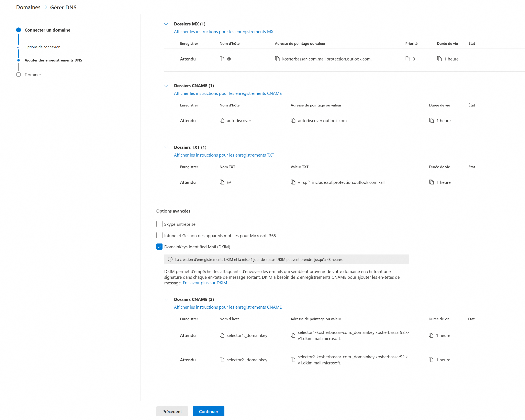Image resolution: width=525 pixels, height=420 pixels.
Task: Check Intune et Gestion des appareils mobiles
Action: pos(159,235)
